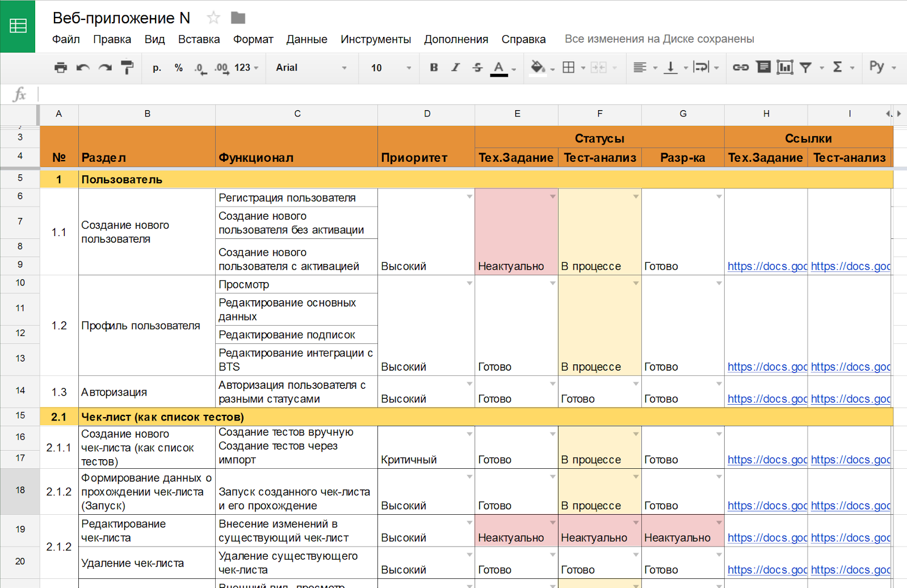Toggle strikethrough formatting

477,68
